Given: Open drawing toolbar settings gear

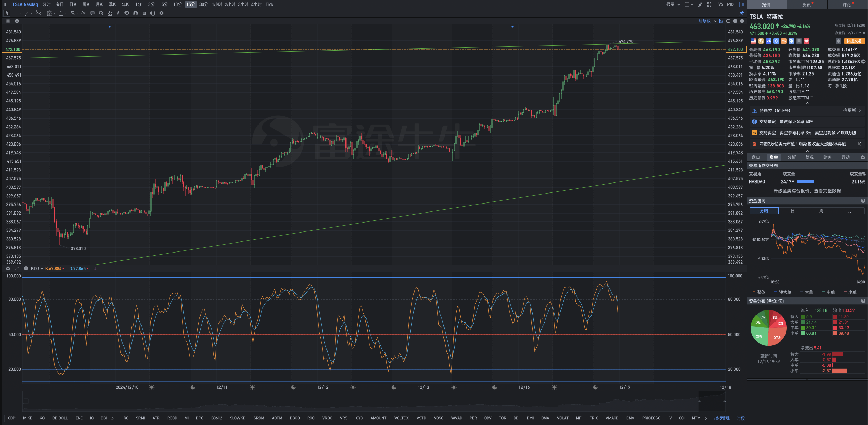Looking at the screenshot, I should pyautogui.click(x=162, y=13).
